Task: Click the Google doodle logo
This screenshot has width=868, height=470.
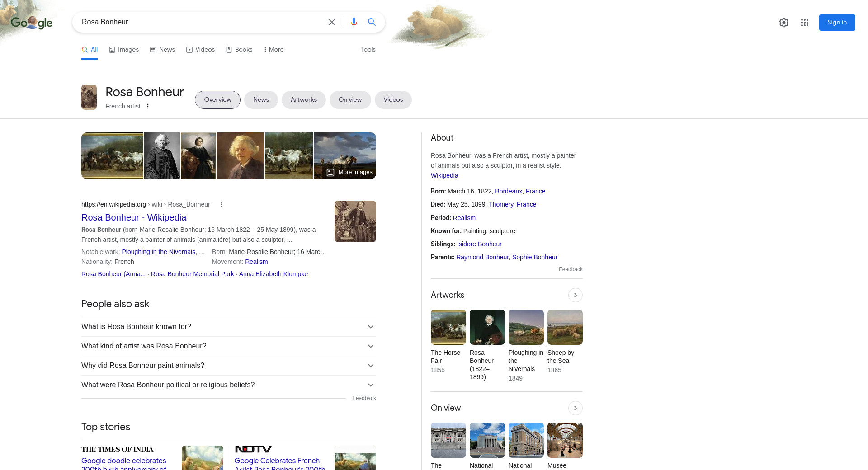Action: click(x=32, y=23)
